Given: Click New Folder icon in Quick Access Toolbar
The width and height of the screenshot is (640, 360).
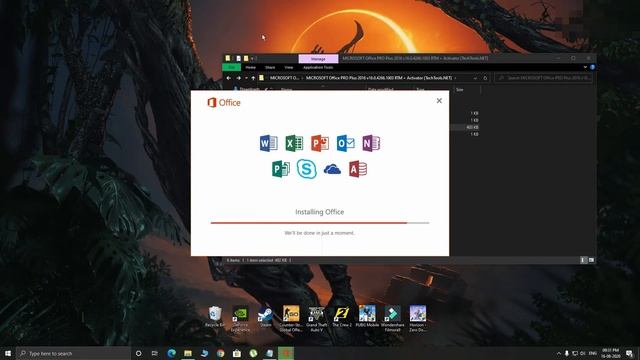Looking at the screenshot, I should [x=246, y=58].
